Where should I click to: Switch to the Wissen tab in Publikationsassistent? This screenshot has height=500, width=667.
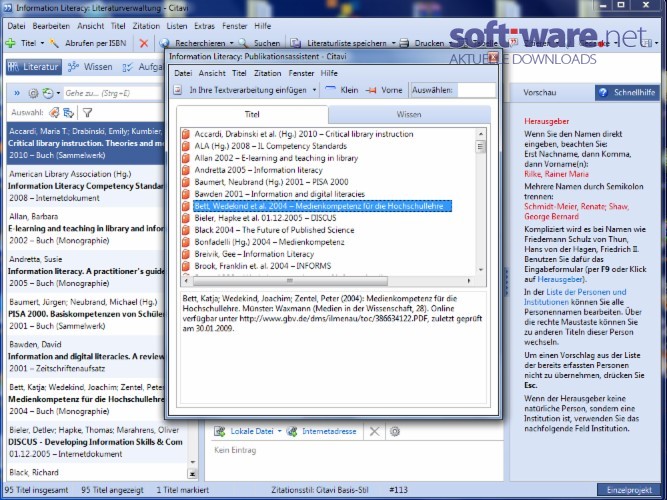tap(409, 114)
